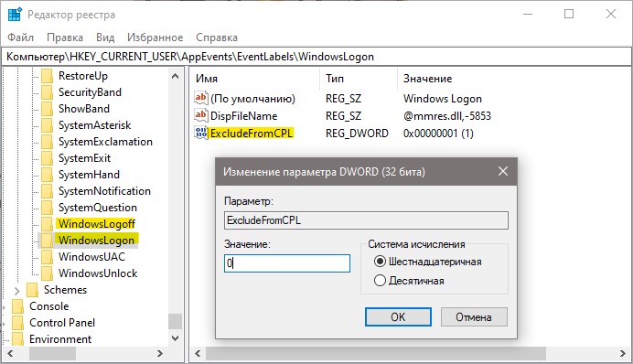Click the DWORD icon of ExcludeFromCPL value

point(201,133)
